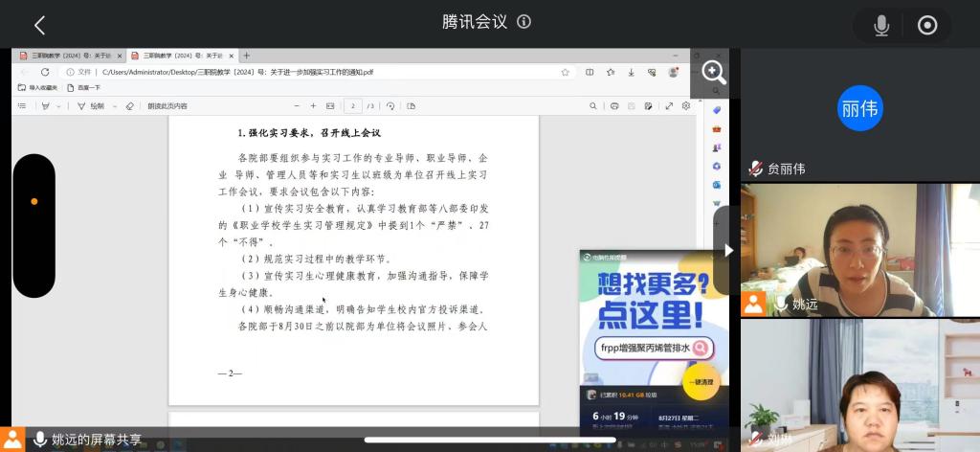Screen dimensions: 980x452
Task: Open the browser downloads icon
Action: (x=631, y=72)
